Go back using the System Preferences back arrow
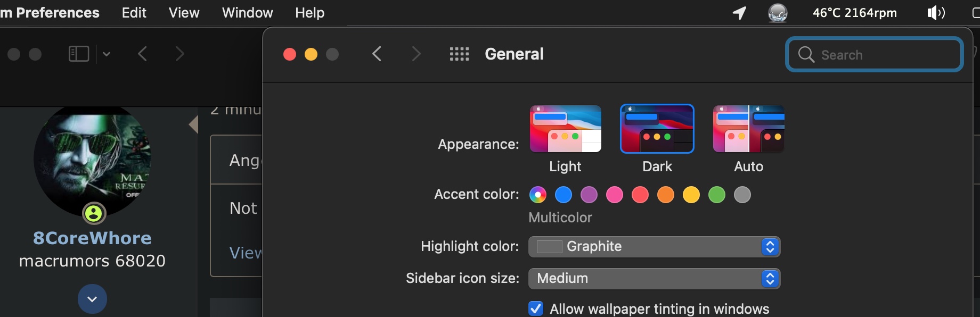This screenshot has height=317, width=980. [377, 54]
